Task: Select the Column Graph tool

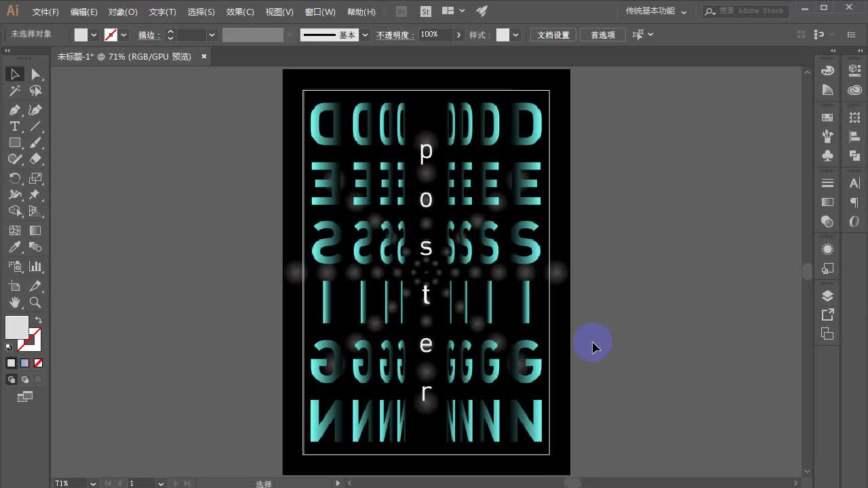Action: 35,266
